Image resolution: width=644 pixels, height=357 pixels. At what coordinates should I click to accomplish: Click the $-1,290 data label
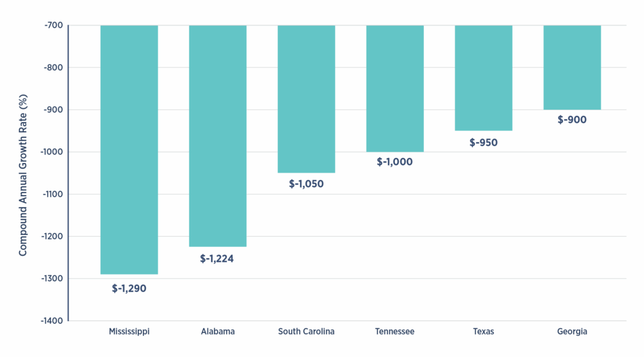129,289
